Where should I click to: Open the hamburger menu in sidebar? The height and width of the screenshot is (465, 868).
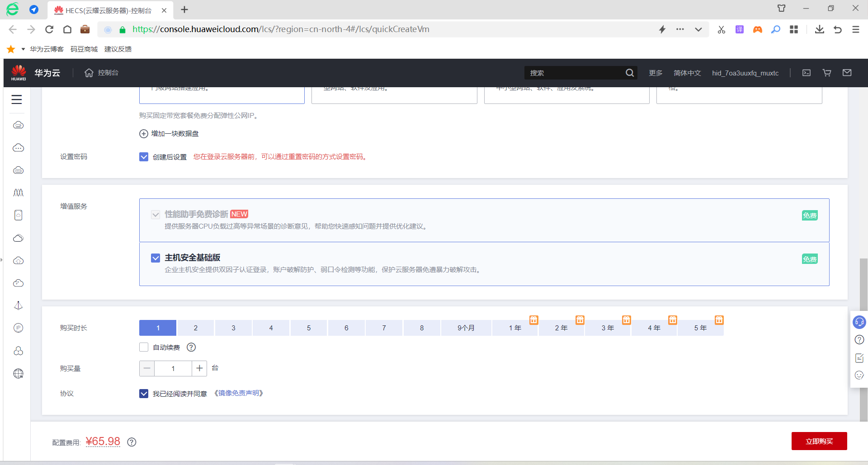click(17, 99)
